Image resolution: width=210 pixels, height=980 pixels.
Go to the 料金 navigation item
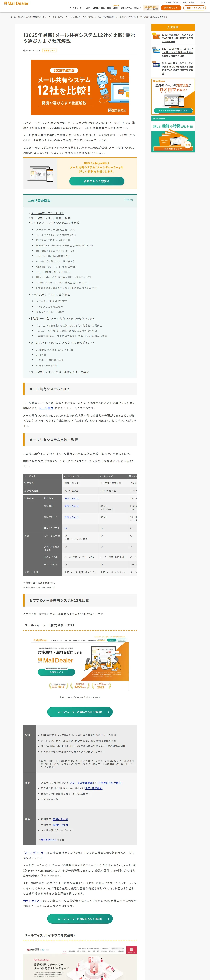coord(103,8)
